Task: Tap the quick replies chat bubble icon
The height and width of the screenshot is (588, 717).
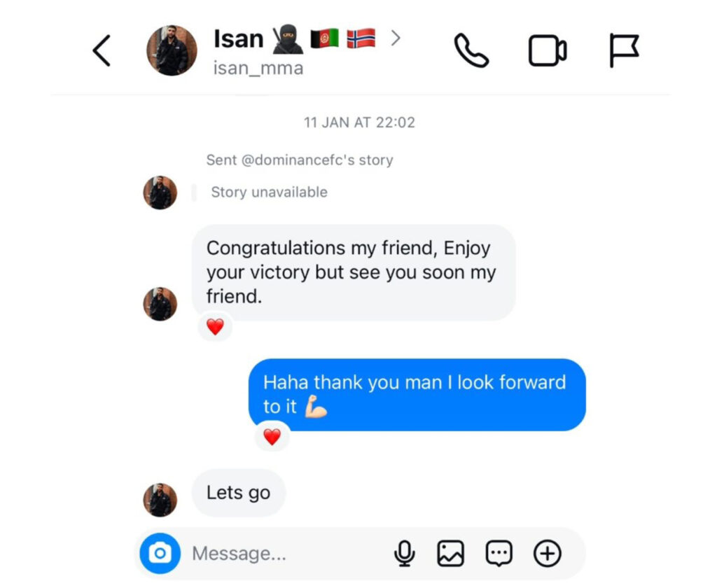Action: [x=499, y=553]
